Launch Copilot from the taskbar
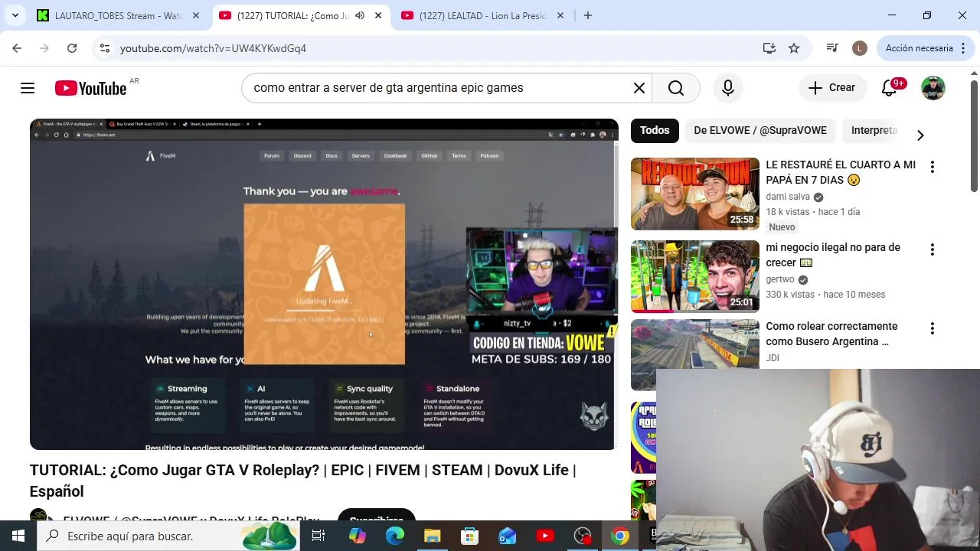This screenshot has height=551, width=980. (x=358, y=536)
